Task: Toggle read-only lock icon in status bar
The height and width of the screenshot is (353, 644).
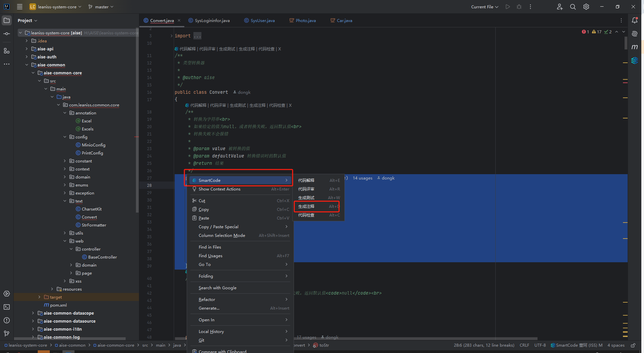Action: click(633, 345)
